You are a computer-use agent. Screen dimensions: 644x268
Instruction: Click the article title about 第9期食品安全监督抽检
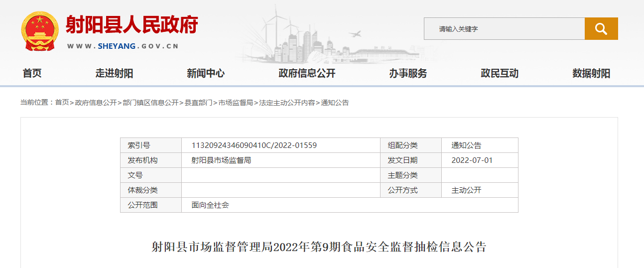click(319, 247)
